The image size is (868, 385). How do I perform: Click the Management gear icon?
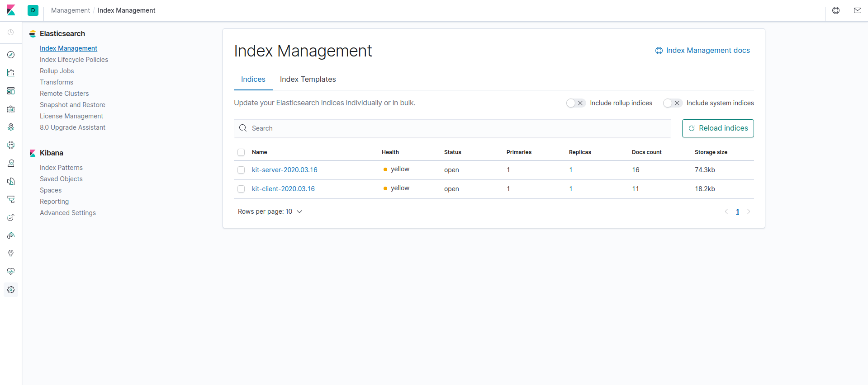pos(11,290)
